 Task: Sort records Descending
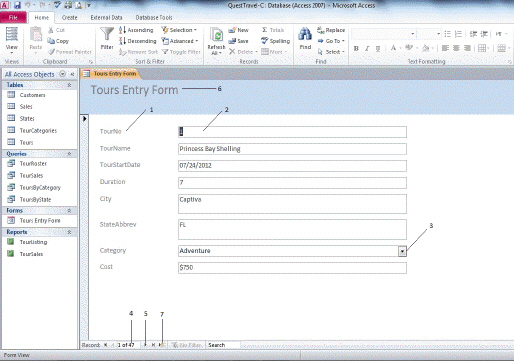coord(137,41)
